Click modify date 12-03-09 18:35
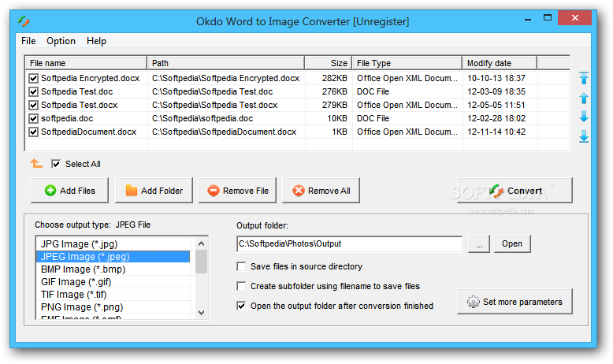The width and height of the screenshot is (613, 364). tap(496, 92)
